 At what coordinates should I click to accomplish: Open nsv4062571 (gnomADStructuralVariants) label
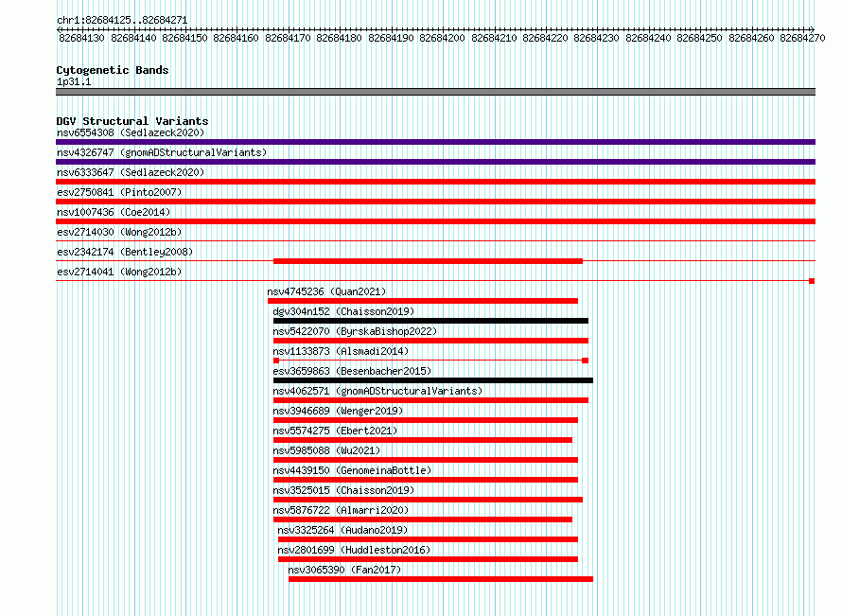tap(377, 391)
